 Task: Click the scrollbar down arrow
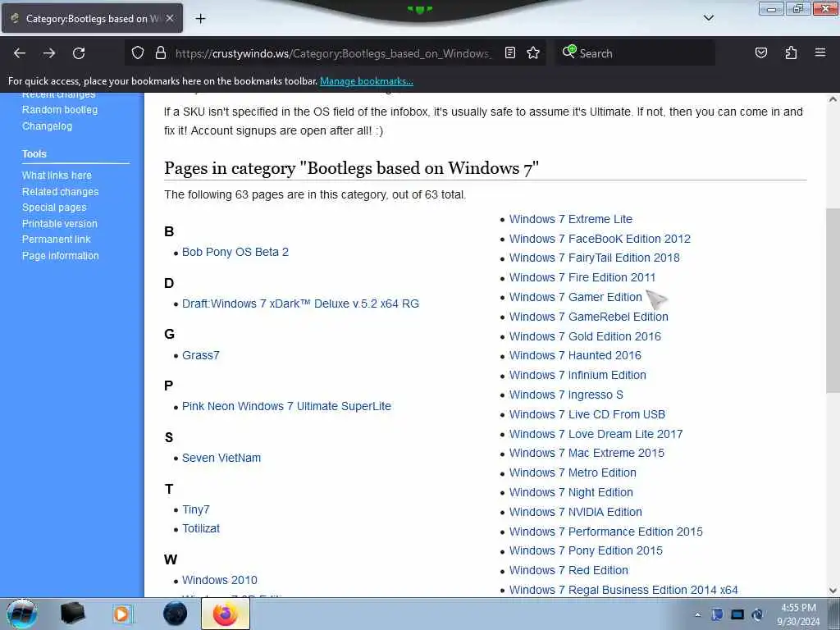[833, 590]
